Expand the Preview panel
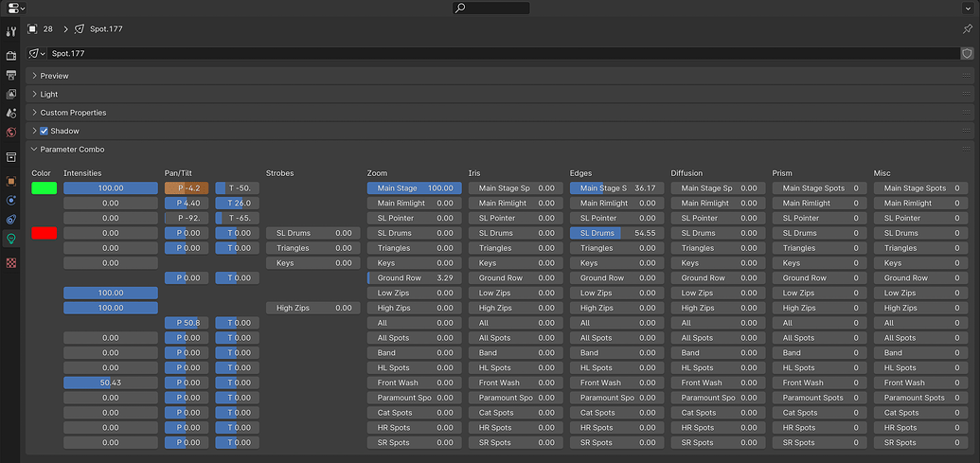The height and width of the screenshot is (463, 980). click(34, 76)
